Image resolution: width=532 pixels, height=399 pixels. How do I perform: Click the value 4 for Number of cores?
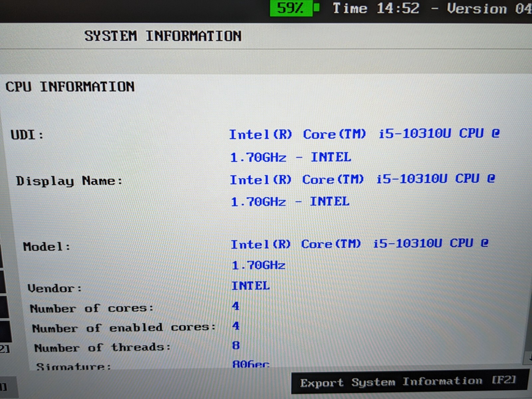click(236, 306)
